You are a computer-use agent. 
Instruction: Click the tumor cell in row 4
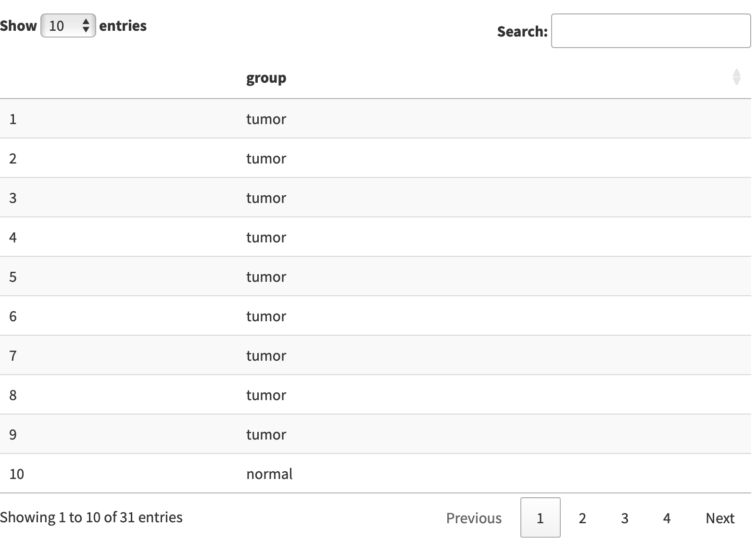266,237
